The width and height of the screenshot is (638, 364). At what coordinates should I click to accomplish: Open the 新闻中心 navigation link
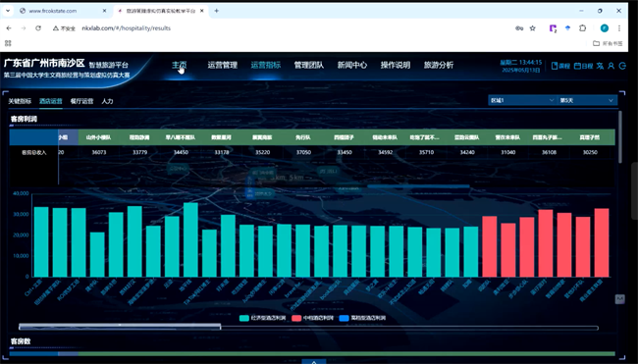[x=352, y=65]
